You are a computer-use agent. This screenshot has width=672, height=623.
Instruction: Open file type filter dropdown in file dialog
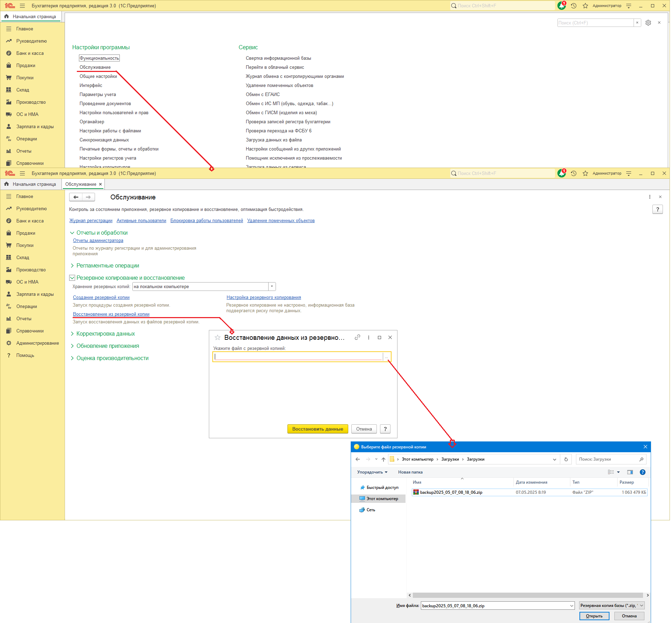[612, 606]
